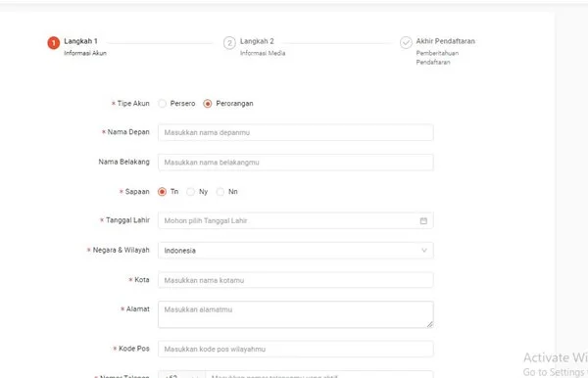This screenshot has height=378, width=588.
Task: Click the Nama Depan field label
Action: 128,132
